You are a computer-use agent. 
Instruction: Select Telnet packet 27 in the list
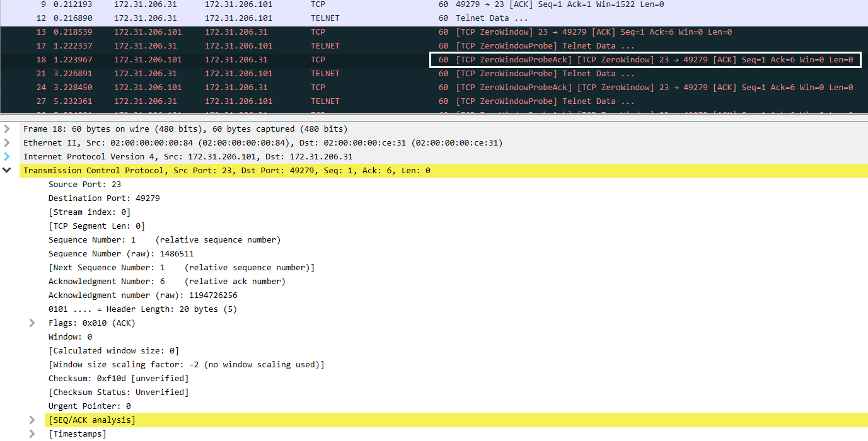click(189, 101)
